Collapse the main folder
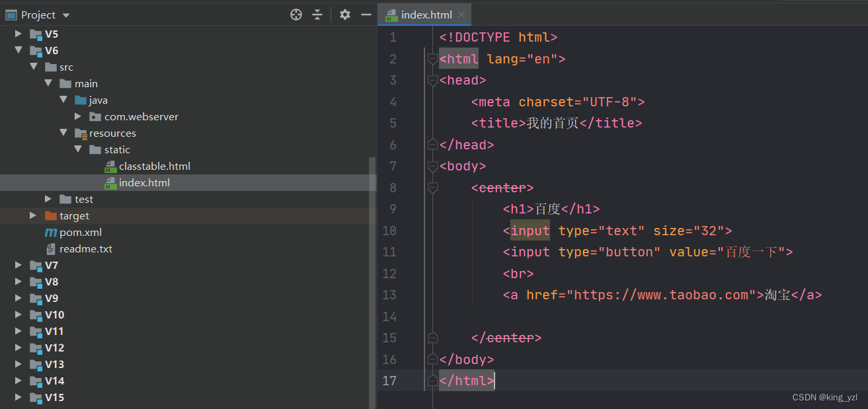 tap(48, 83)
